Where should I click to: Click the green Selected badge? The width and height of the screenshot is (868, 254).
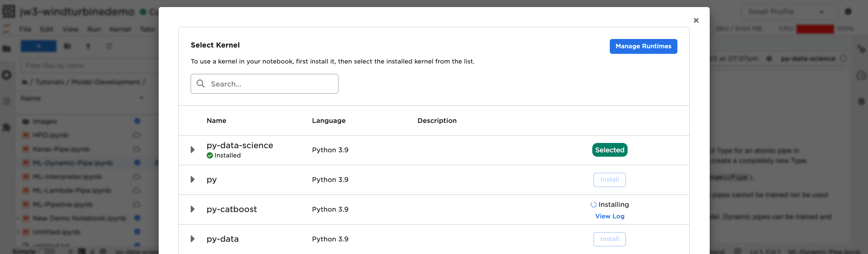pyautogui.click(x=609, y=150)
